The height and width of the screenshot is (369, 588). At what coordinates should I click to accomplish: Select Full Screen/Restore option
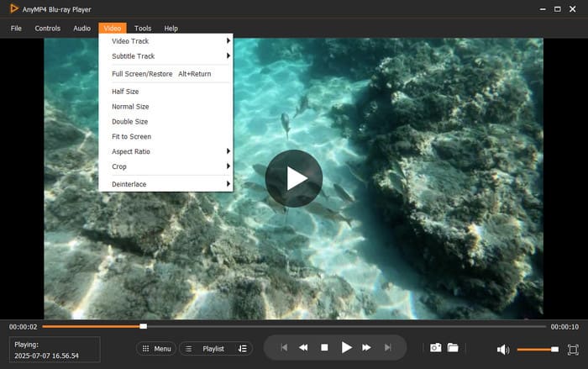pyautogui.click(x=165, y=74)
